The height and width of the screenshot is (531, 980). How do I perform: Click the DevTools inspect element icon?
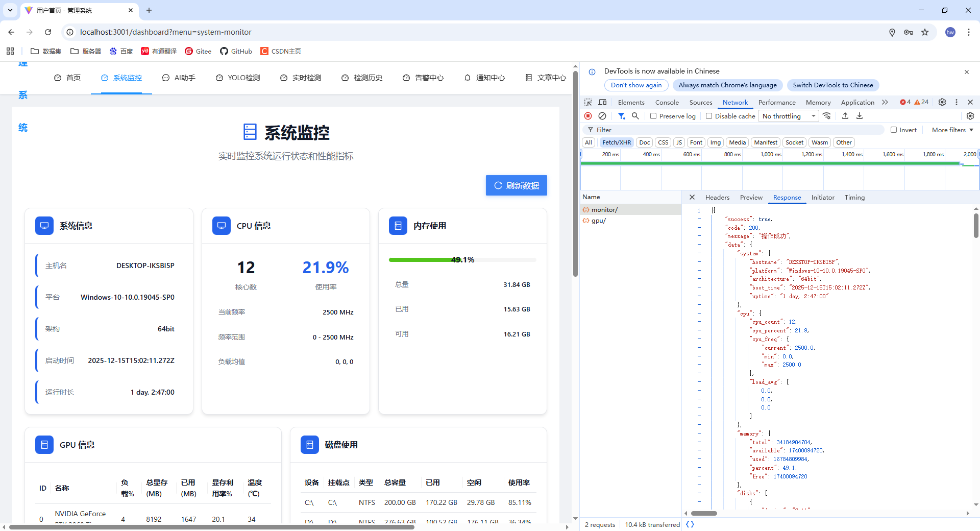(588, 102)
